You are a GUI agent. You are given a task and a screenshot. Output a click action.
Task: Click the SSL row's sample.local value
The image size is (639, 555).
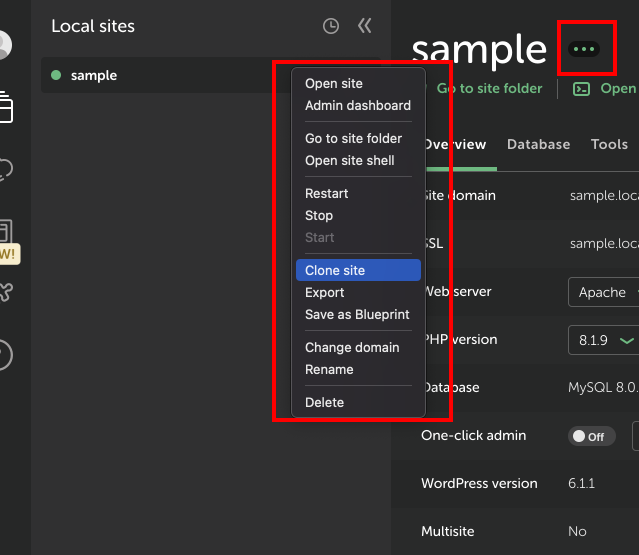pos(604,244)
